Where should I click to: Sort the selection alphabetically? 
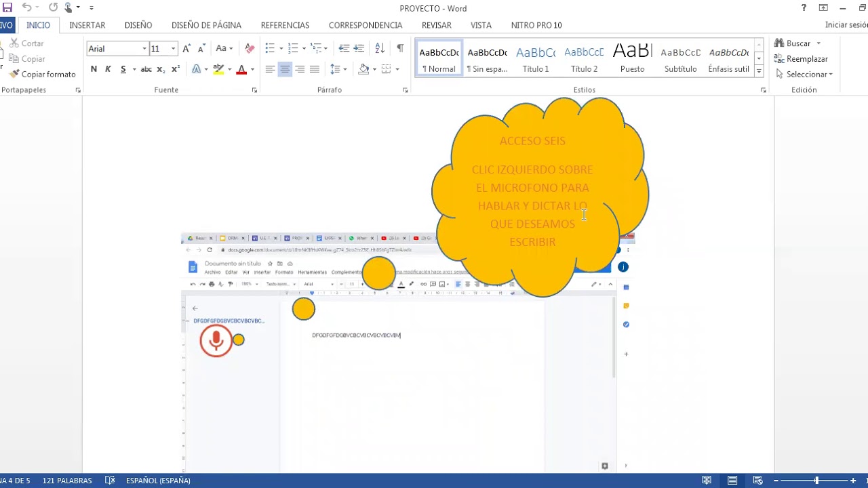pyautogui.click(x=380, y=49)
